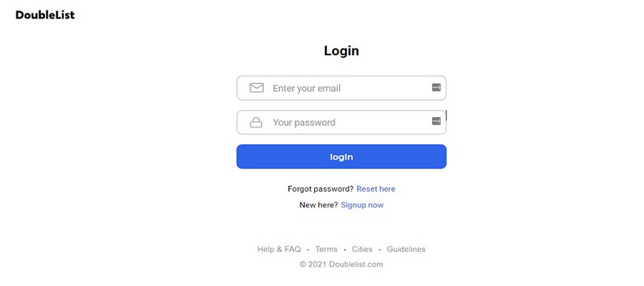This screenshot has height=286, width=644.
Task: Open password manager icon in password field
Action: [436, 121]
